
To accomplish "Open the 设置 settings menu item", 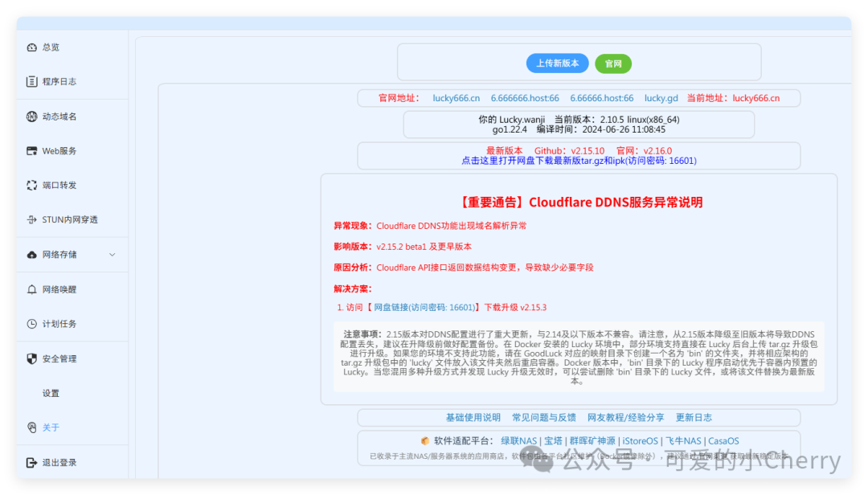I will click(x=50, y=393).
